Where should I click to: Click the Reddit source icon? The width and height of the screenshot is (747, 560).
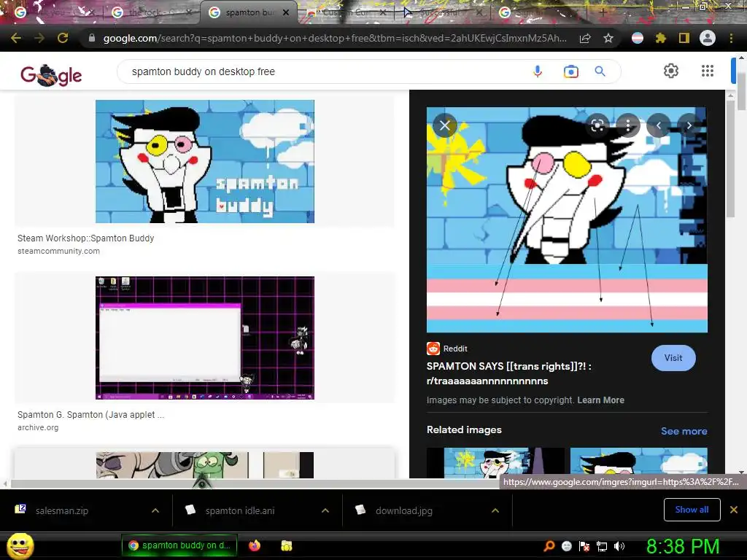pos(433,349)
